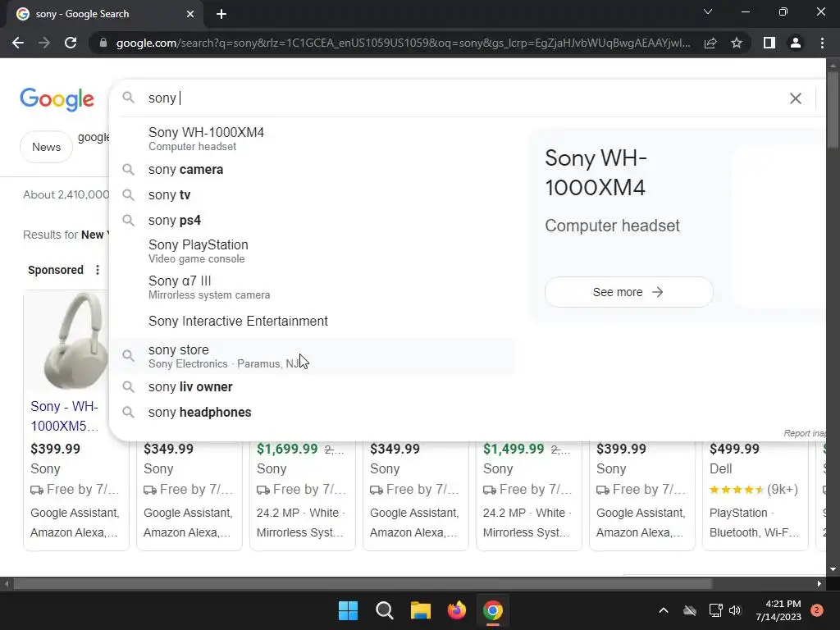Show hidden system tray icons

(x=663, y=610)
